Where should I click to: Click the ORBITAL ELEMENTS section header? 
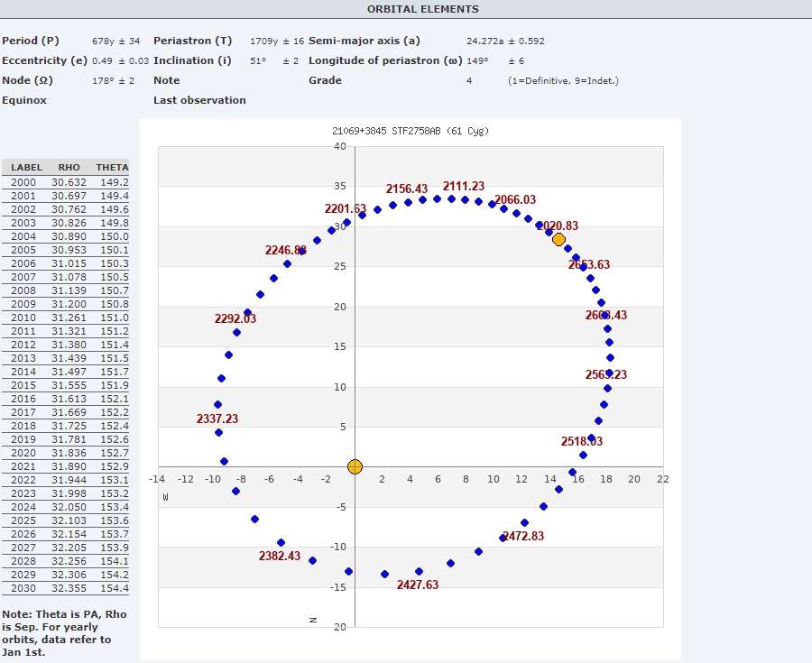point(422,9)
